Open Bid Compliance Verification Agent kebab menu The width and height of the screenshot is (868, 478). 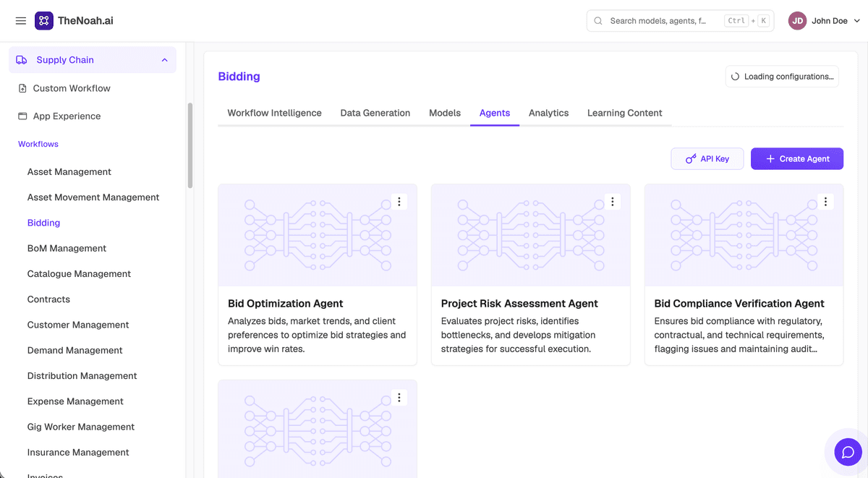[x=825, y=202]
